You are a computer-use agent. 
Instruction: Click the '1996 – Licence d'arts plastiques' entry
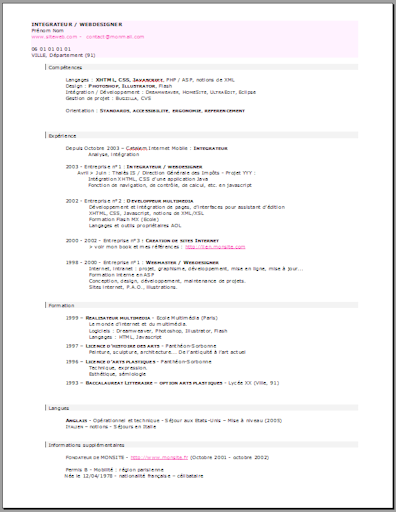tap(138, 362)
